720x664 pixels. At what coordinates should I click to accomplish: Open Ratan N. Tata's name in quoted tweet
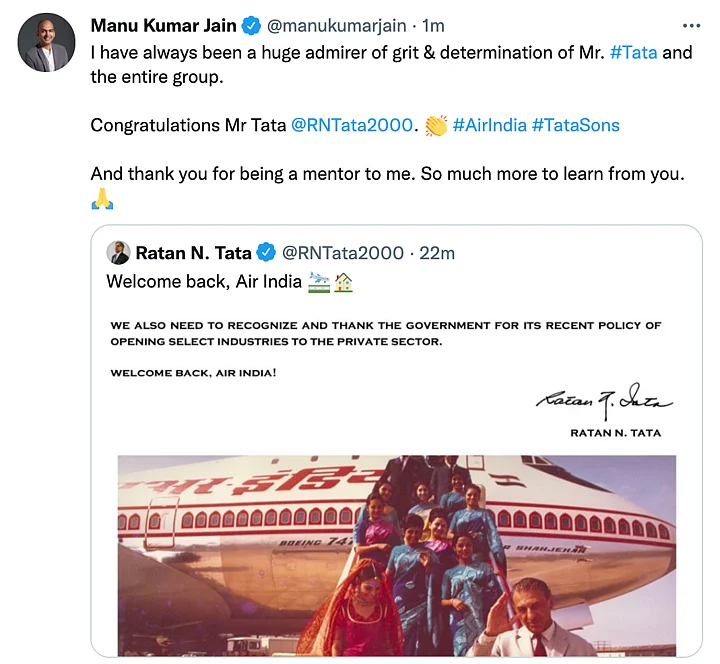click(194, 253)
